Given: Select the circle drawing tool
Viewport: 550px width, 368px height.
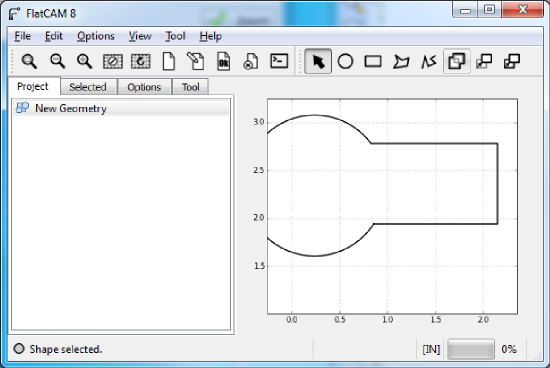Looking at the screenshot, I should pos(345,61).
